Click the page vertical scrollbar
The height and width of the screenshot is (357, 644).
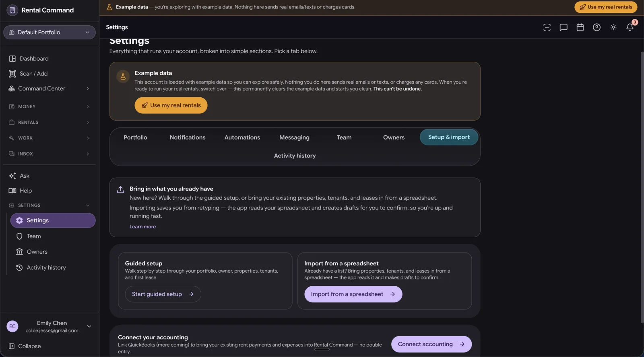pyautogui.click(x=642, y=187)
